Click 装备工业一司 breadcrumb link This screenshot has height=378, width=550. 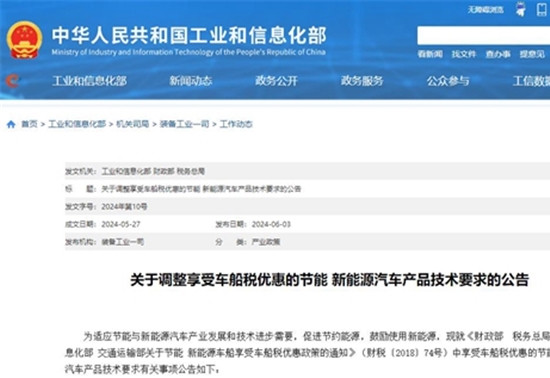coord(184,124)
